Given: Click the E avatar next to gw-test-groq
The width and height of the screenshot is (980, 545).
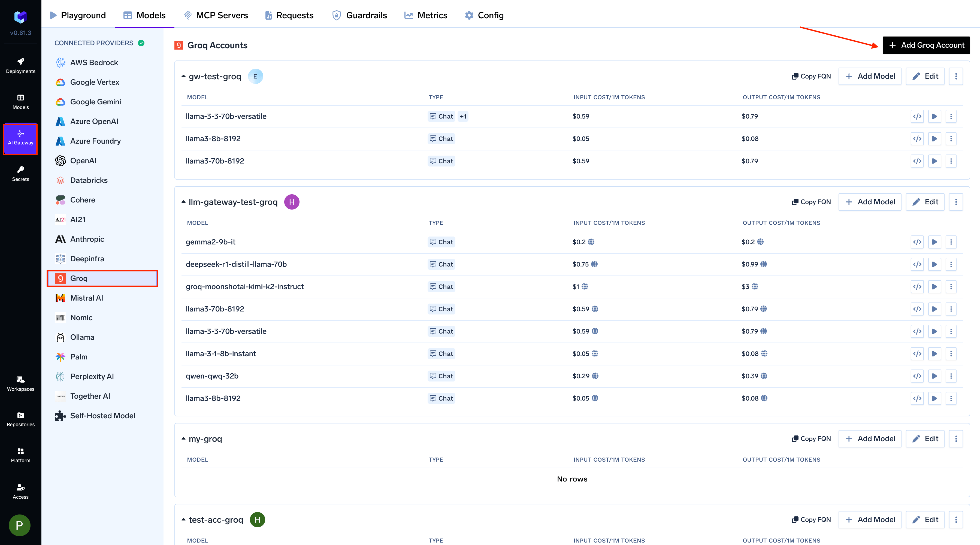Looking at the screenshot, I should 255,77.
